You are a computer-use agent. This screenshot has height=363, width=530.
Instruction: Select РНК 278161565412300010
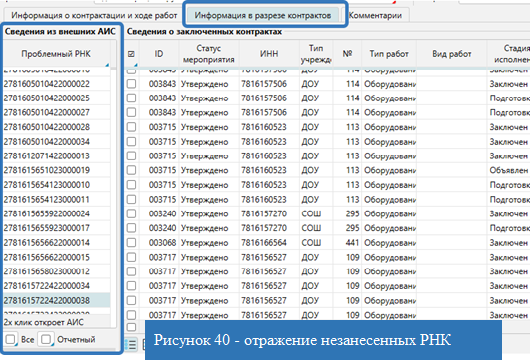(x=57, y=185)
